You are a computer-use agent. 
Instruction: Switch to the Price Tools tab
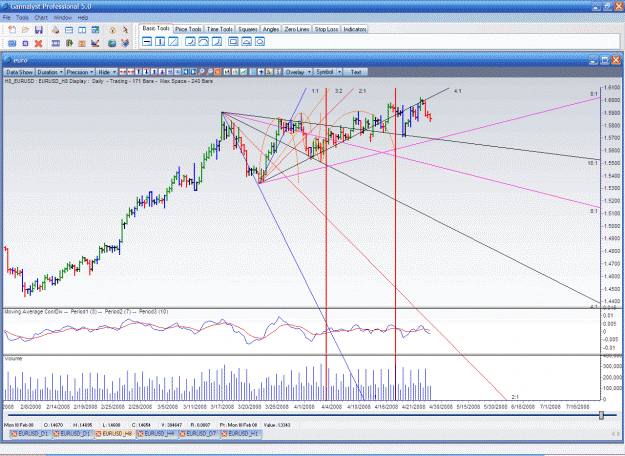tap(189, 29)
